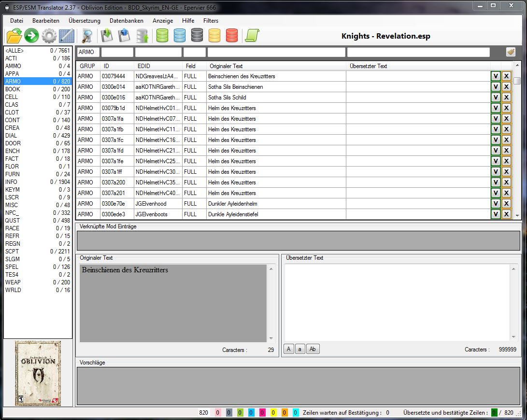Image resolution: width=527 pixels, height=420 pixels.
Task: Confirm translation with V on first row
Action: [496, 76]
